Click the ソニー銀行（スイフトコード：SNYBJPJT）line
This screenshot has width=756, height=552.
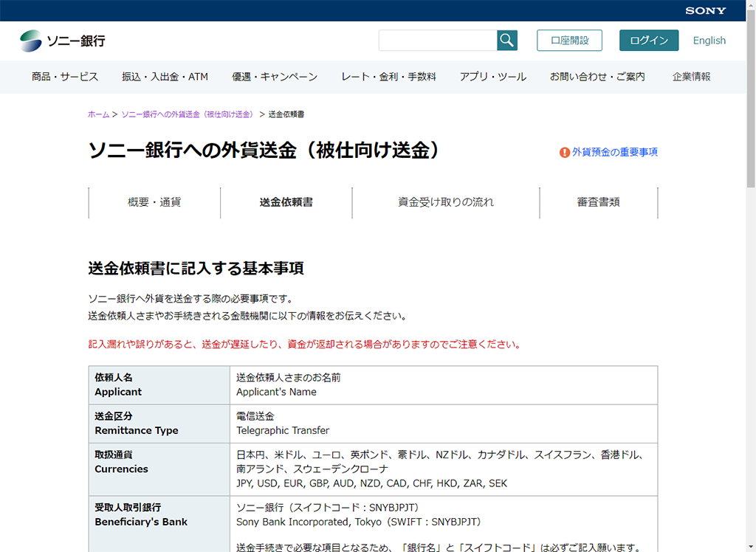pyautogui.click(x=330, y=508)
